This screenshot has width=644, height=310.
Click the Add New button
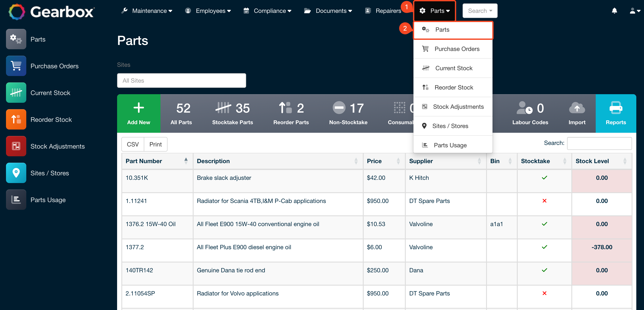tap(138, 113)
